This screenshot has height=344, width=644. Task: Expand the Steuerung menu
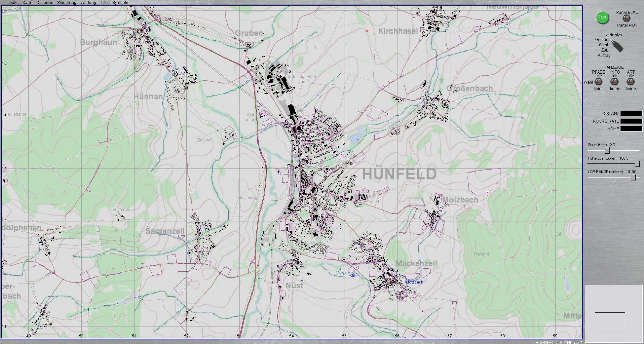(66, 3)
